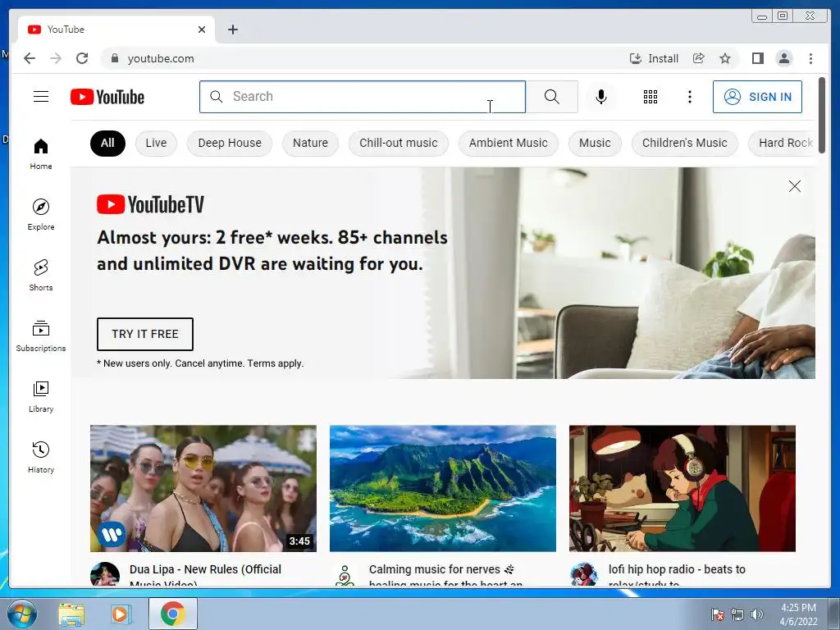Image resolution: width=840 pixels, height=630 pixels.
Task: Open Chrome three-dot menu
Action: (x=810, y=58)
